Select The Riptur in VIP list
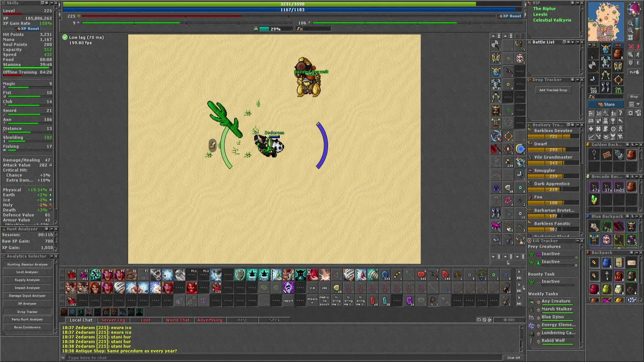644x362 pixels. click(x=544, y=9)
